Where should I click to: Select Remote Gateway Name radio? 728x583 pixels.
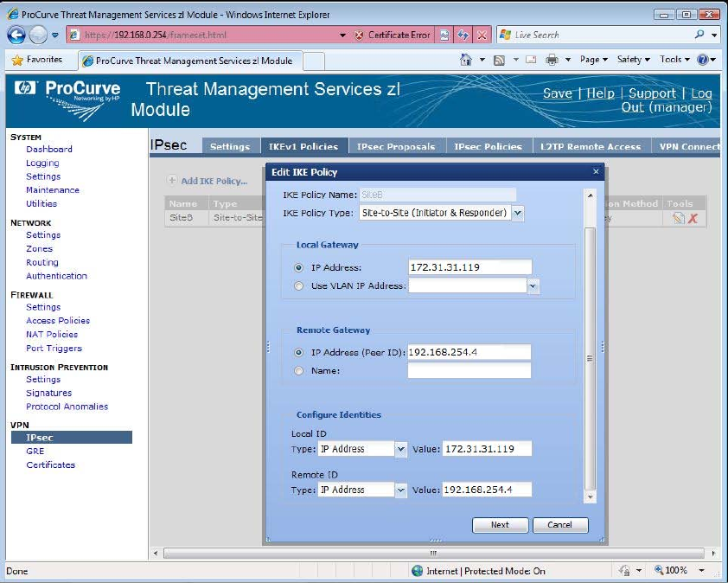coord(298,370)
